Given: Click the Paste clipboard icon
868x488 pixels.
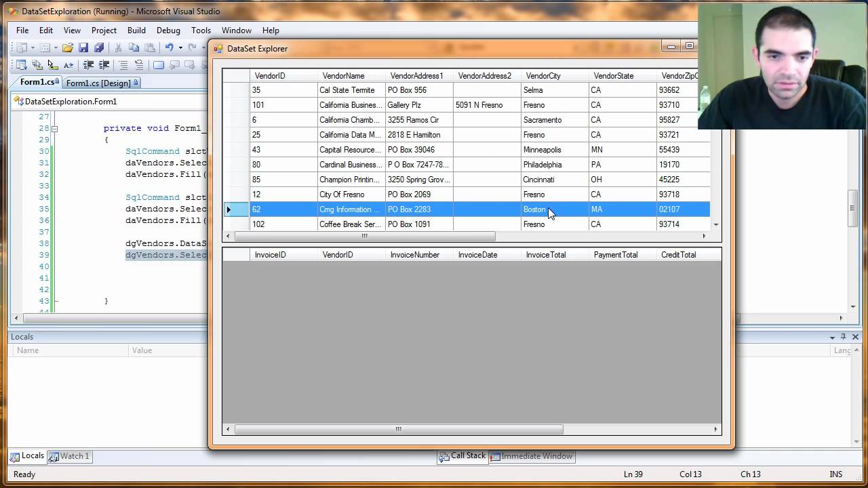Looking at the screenshot, I should 149,47.
